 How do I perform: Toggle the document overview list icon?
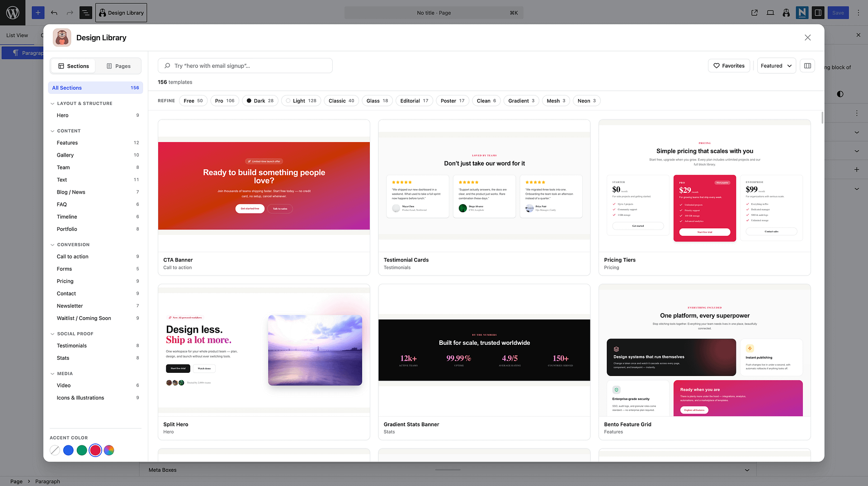tap(85, 13)
